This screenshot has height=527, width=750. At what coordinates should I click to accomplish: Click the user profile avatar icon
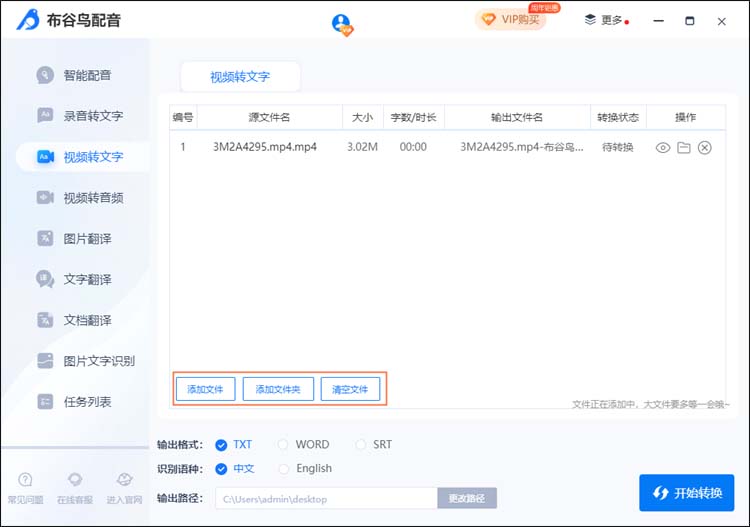[x=342, y=24]
